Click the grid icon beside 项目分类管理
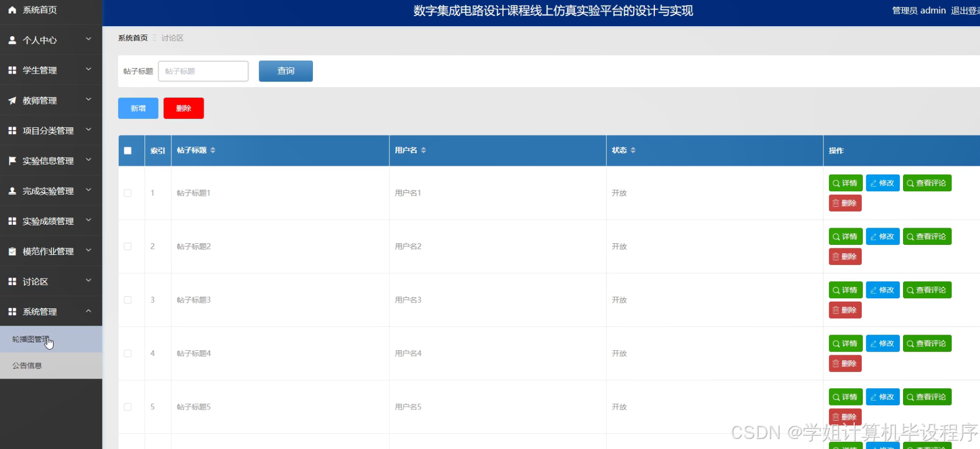This screenshot has width=980, height=449. coord(12,131)
